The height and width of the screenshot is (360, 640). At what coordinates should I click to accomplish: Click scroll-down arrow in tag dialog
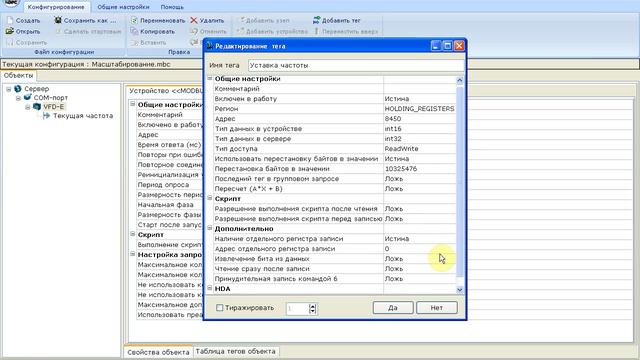click(460, 289)
